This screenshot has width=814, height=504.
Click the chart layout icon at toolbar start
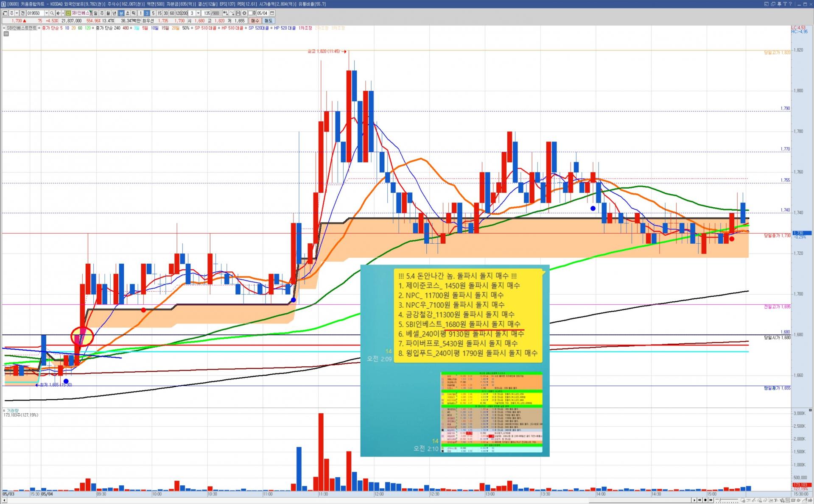point(5,13)
